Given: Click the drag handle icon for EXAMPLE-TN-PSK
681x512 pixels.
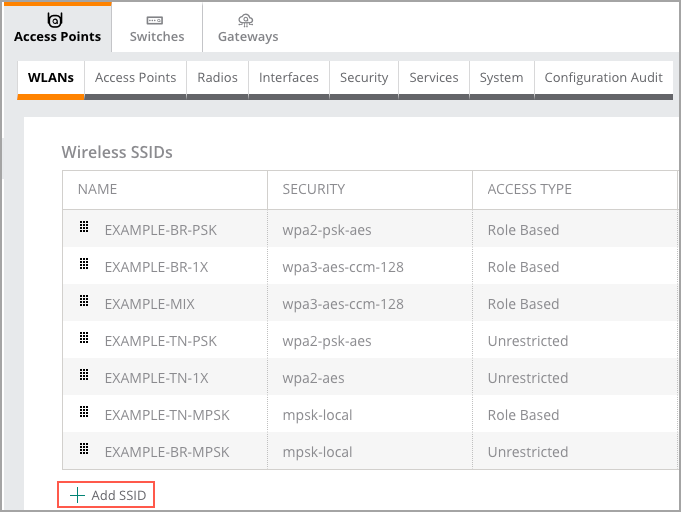Looking at the screenshot, I should [x=84, y=337].
